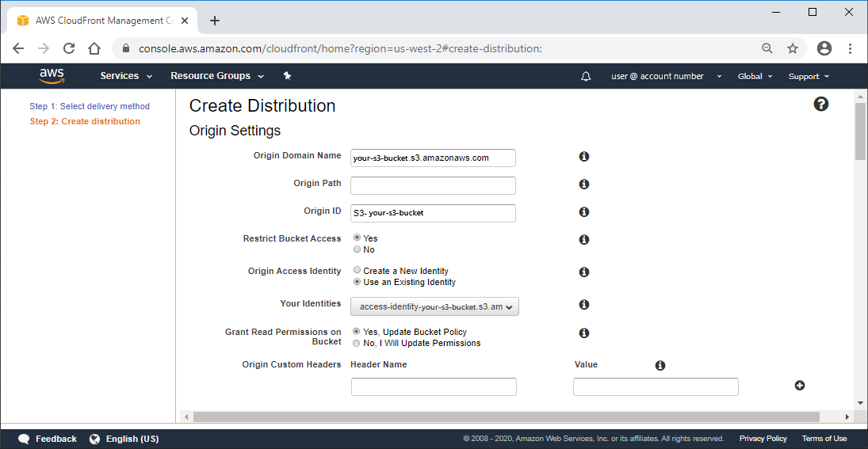This screenshot has height=449, width=868.
Task: Click the empty Origin Path field
Action: click(433, 185)
